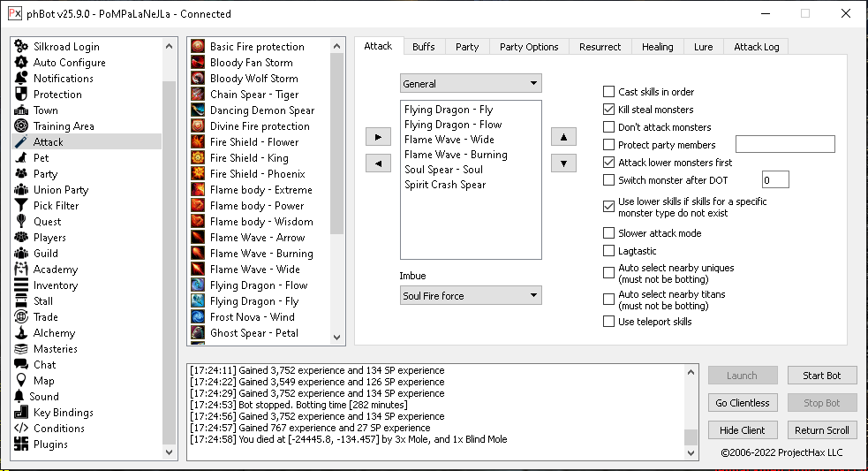Click the Silkroad Login key icon
The image size is (868, 471).
(x=22, y=47)
